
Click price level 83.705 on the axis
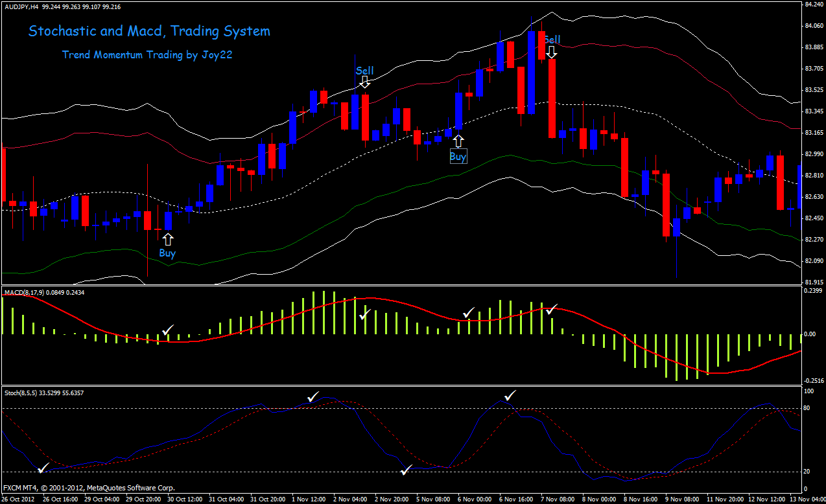pos(813,69)
